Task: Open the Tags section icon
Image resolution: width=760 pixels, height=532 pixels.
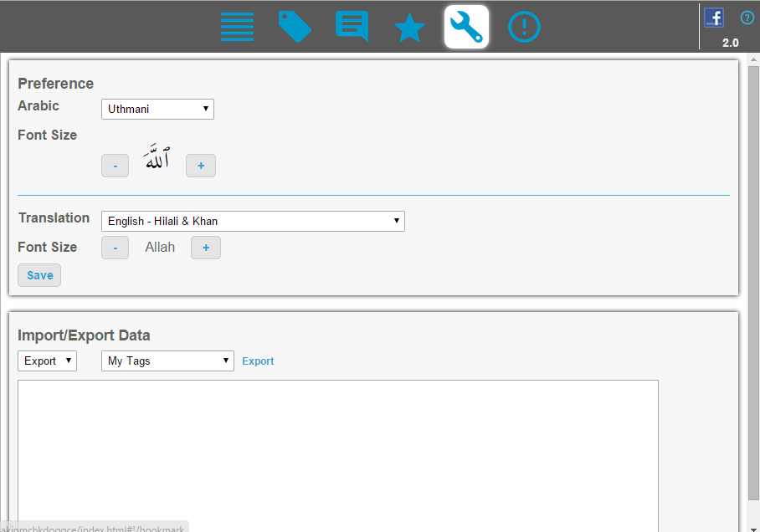Action: 295,27
